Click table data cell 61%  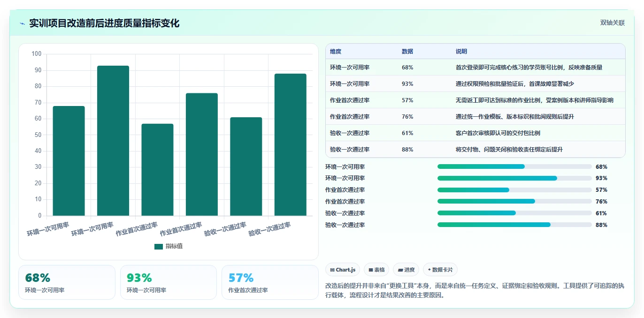pos(407,133)
